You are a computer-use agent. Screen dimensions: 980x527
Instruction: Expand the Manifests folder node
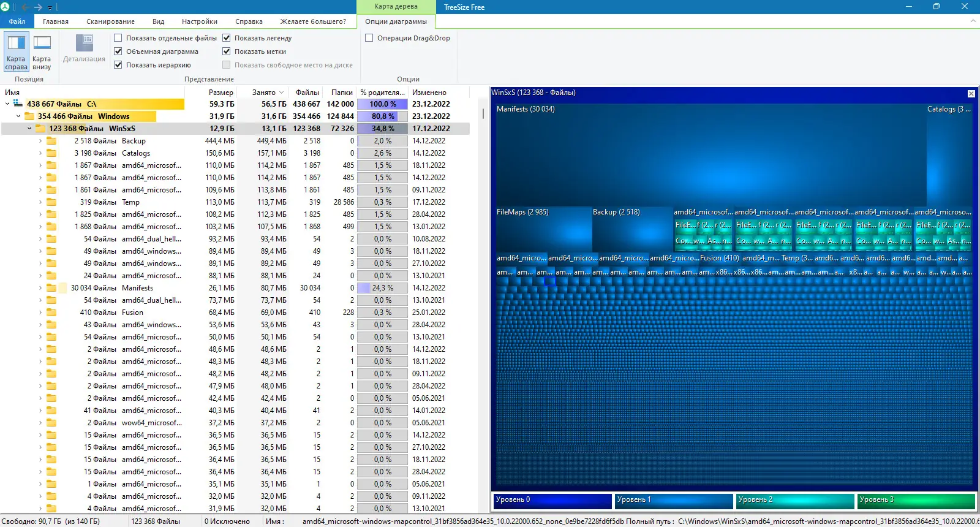click(40, 288)
